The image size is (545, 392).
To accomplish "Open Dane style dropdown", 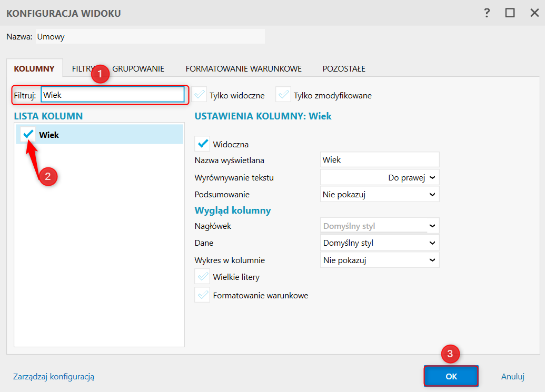I will 380,243.
